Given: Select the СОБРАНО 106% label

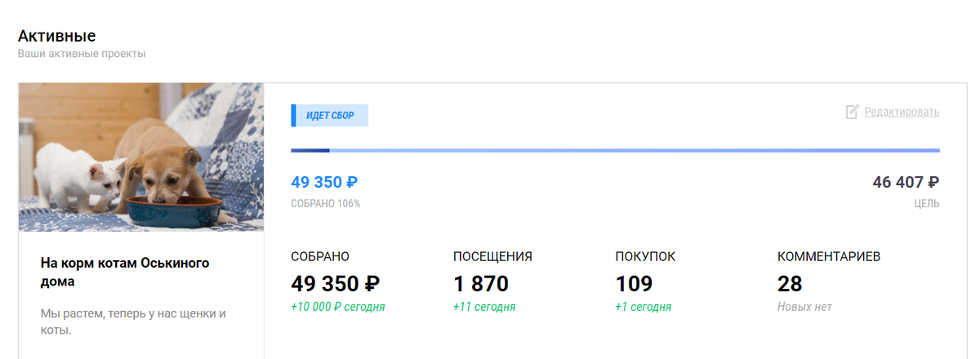Looking at the screenshot, I should point(325,203).
